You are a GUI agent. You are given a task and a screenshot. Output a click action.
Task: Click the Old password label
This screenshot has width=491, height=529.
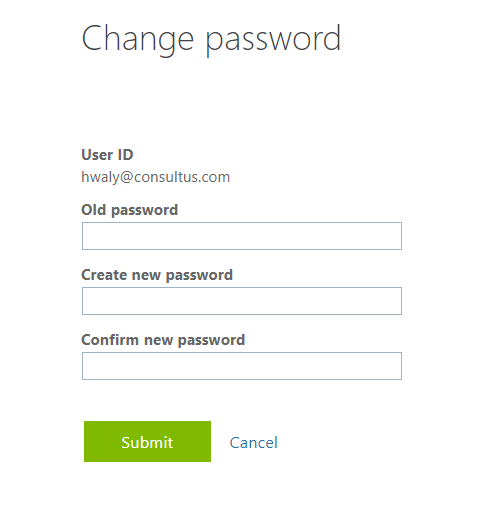[130, 211]
